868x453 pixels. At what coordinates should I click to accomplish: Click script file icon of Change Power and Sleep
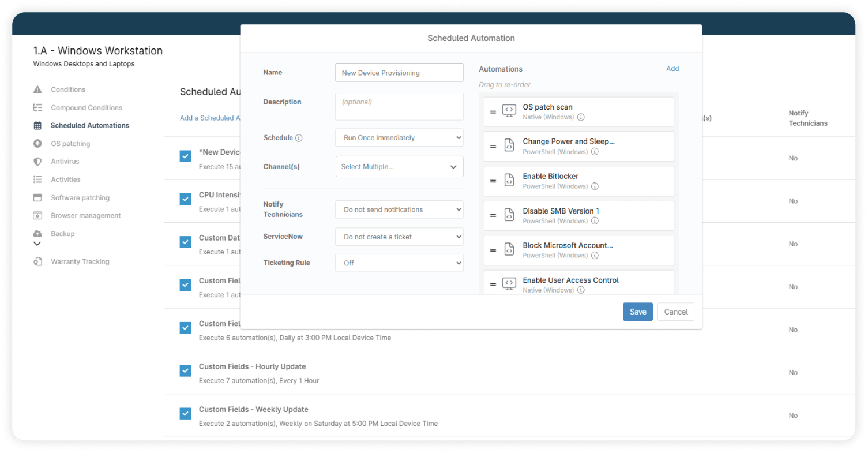(509, 146)
